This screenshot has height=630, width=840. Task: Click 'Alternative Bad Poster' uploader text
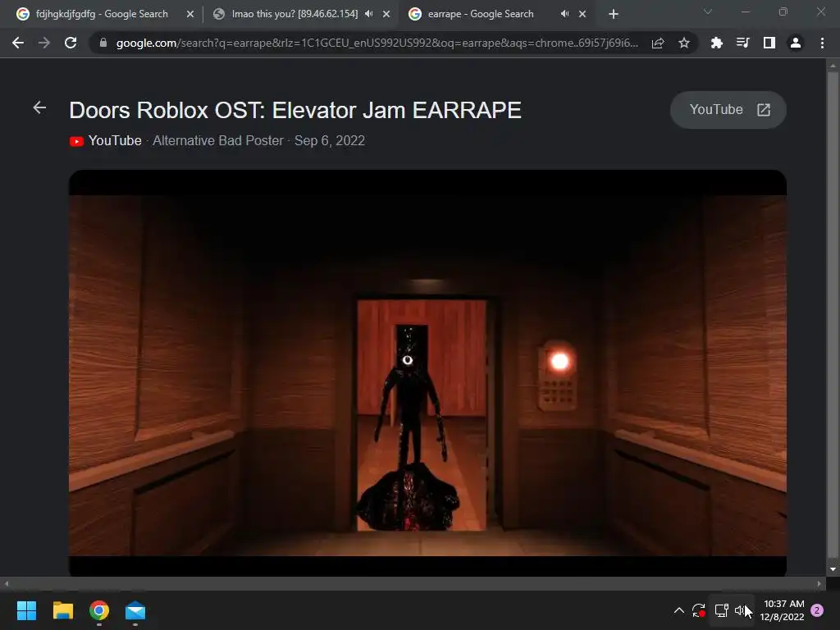coord(218,140)
